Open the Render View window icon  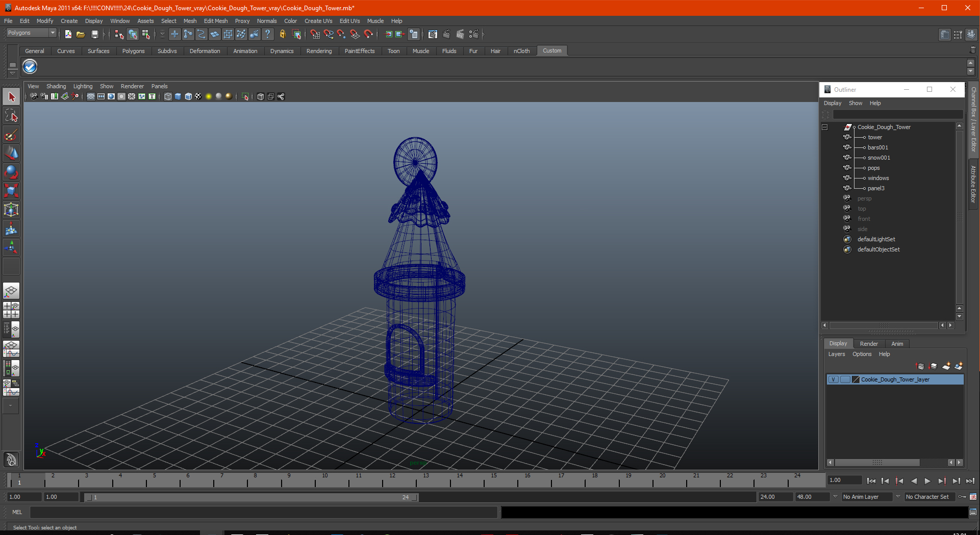tap(433, 34)
